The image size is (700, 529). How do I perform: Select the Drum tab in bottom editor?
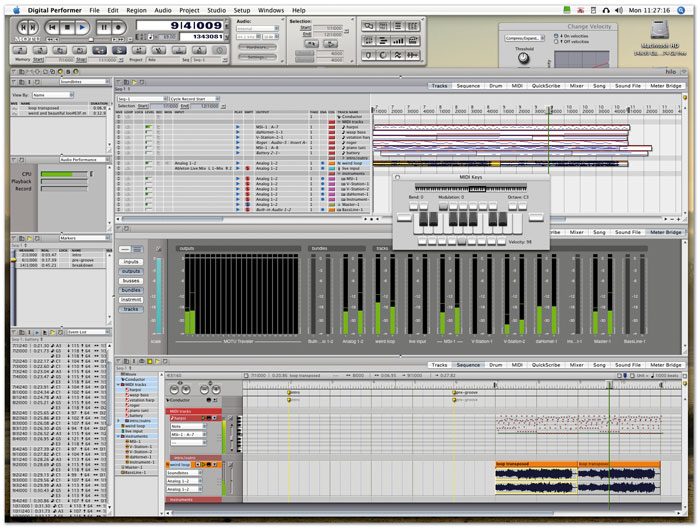point(496,365)
